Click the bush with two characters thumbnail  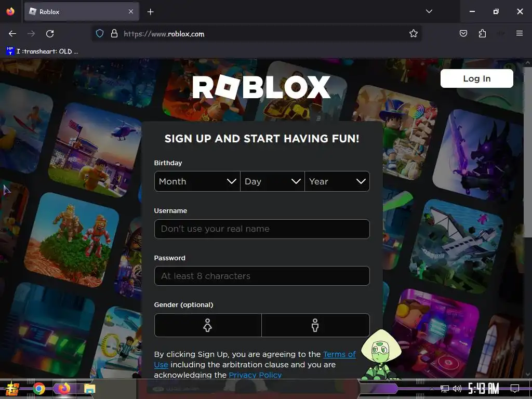[72, 240]
